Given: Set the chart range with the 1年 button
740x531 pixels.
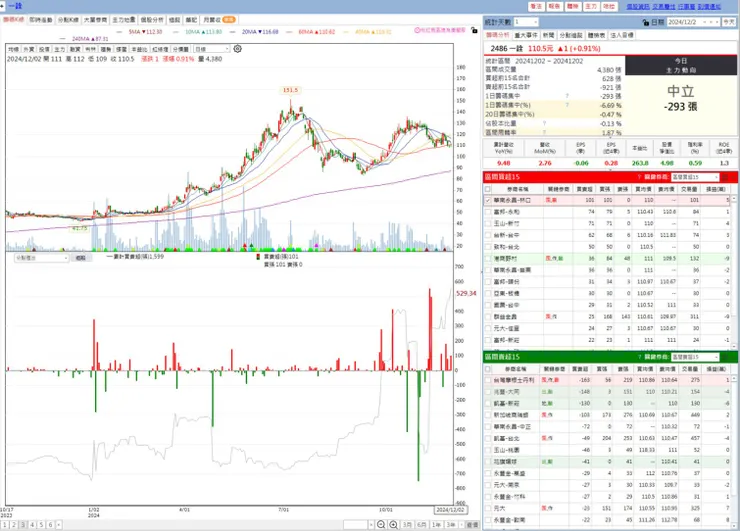Looking at the screenshot, I should point(437,525).
